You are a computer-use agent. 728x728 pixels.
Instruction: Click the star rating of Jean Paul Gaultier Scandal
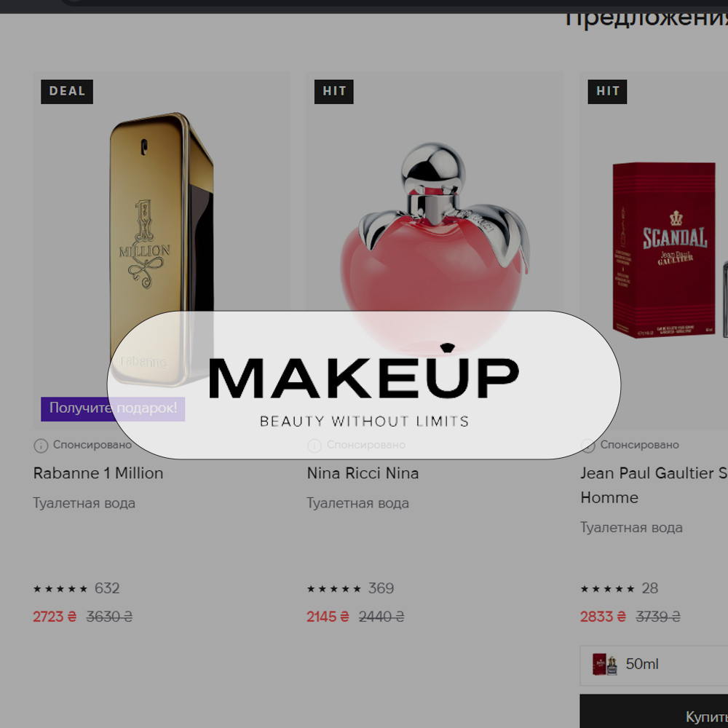(607, 589)
